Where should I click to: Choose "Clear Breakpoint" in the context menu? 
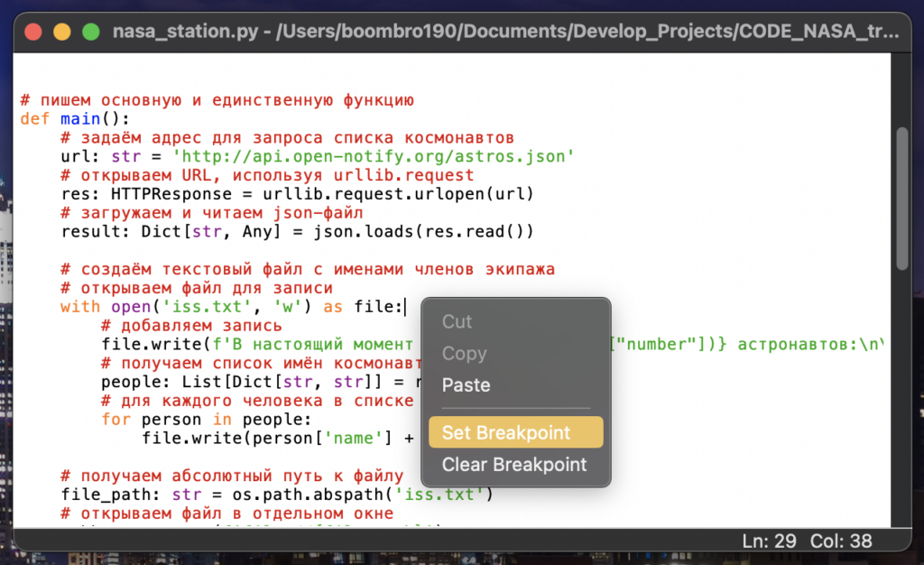point(514,465)
